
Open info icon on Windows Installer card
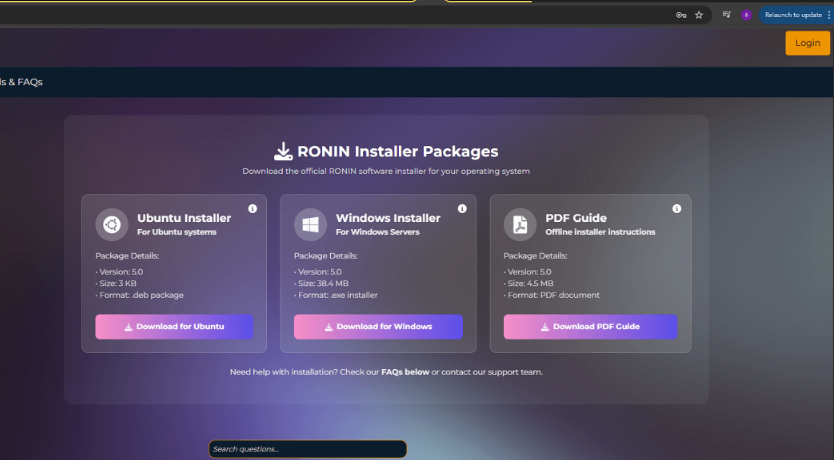click(462, 209)
